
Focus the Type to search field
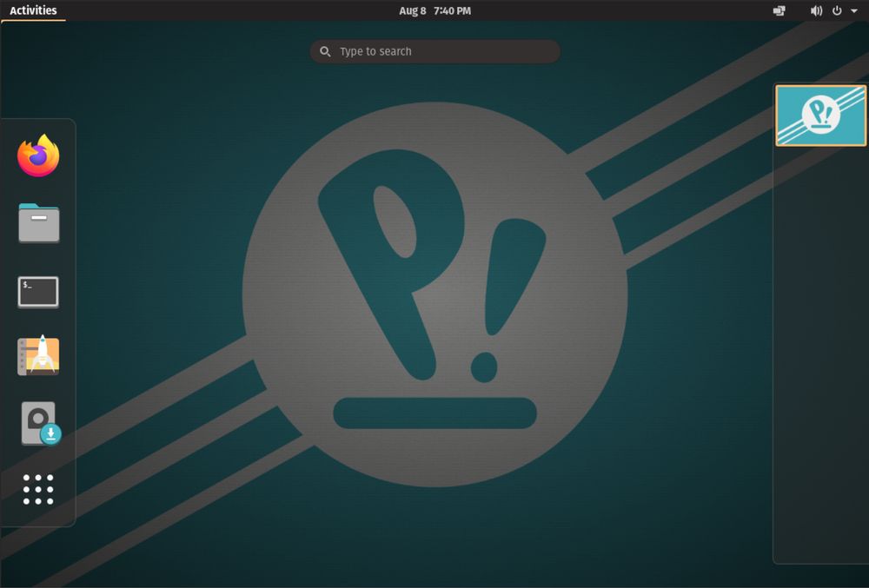pyautogui.click(x=435, y=51)
